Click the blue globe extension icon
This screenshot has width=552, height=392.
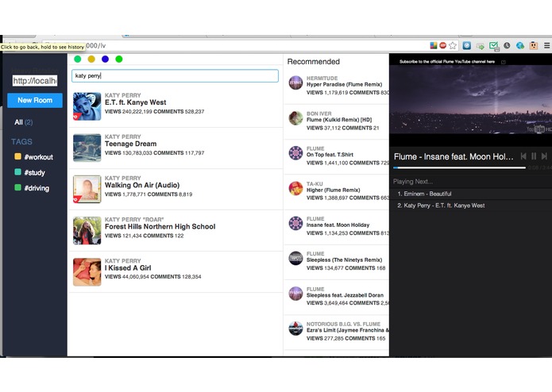pos(520,45)
